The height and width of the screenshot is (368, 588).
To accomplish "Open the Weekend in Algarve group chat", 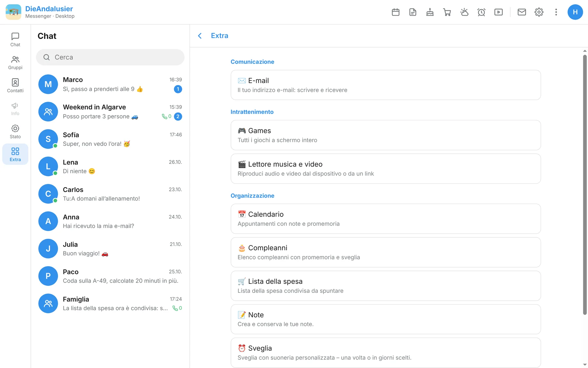I will [110, 112].
